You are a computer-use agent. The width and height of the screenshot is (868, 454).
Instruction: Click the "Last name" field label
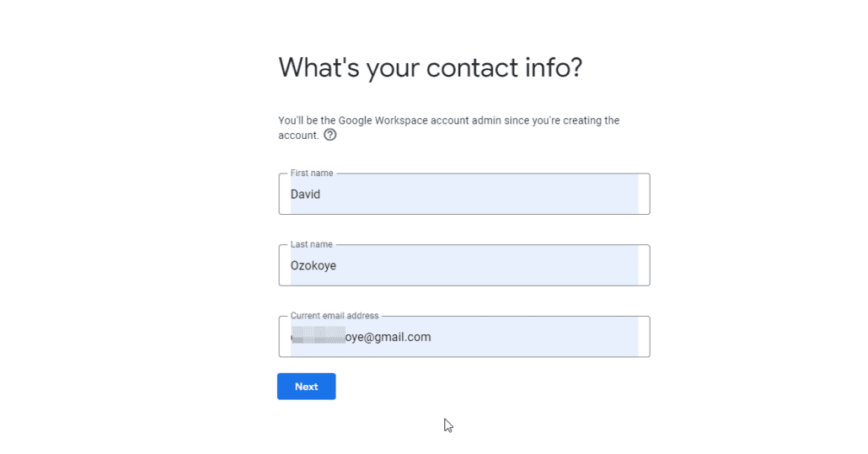tap(311, 244)
